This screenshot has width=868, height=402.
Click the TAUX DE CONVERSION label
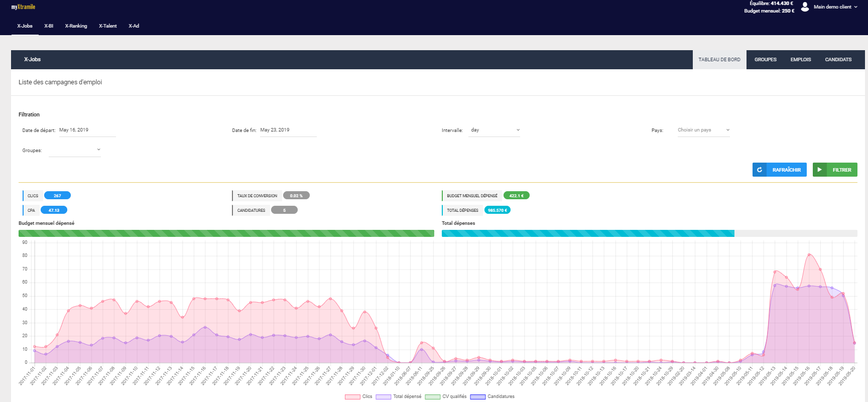(257, 196)
